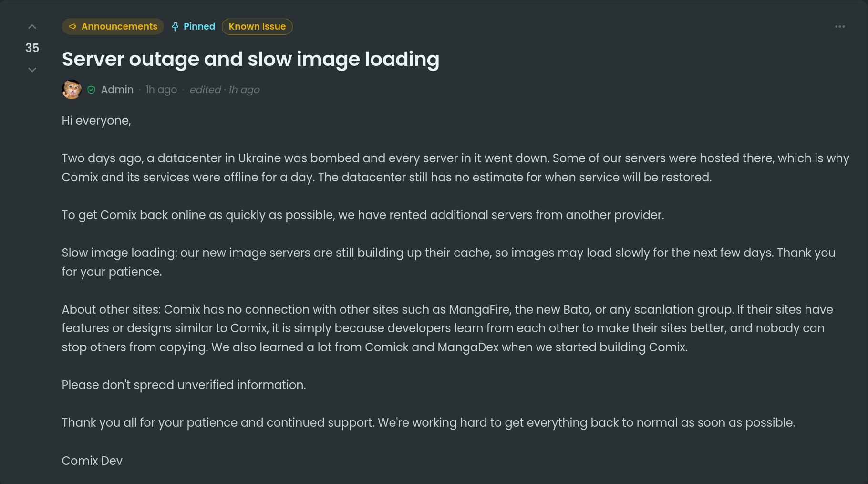This screenshot has width=868, height=484.
Task: Click the Slow image loading paragraph
Action: [448, 262]
